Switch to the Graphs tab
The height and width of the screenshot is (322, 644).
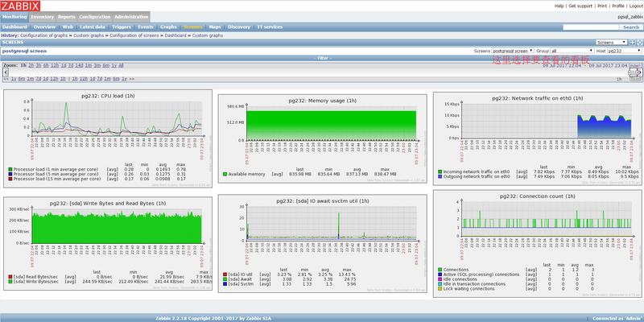point(168,27)
